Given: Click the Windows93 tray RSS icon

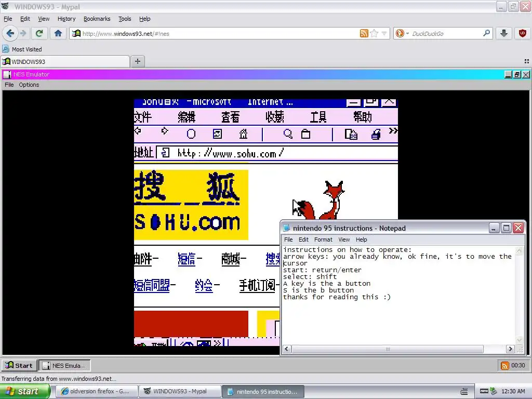Looking at the screenshot, I should click(x=505, y=365).
